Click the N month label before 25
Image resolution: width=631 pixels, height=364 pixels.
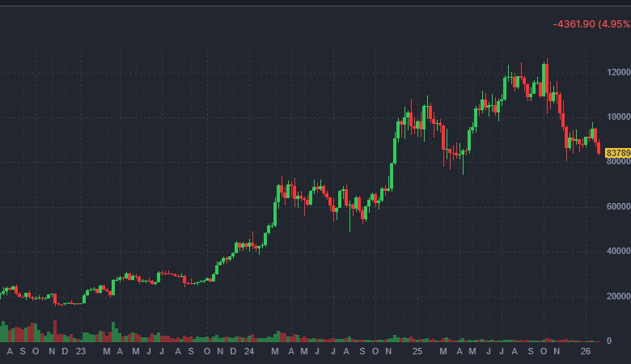click(x=388, y=352)
